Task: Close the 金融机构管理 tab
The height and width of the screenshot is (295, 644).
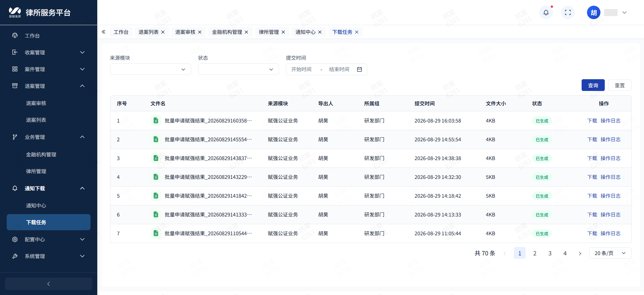Action: 247,32
